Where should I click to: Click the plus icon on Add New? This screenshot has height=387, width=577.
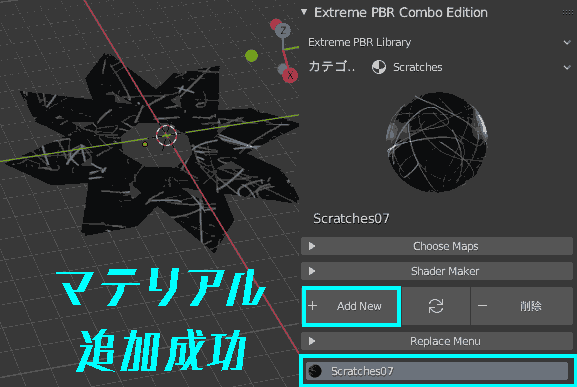[x=313, y=306]
